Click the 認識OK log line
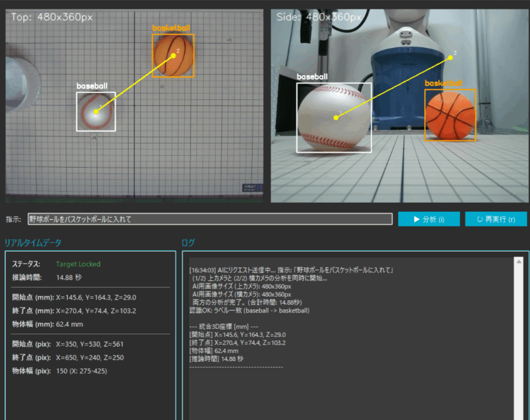530x420 pixels. 249,311
